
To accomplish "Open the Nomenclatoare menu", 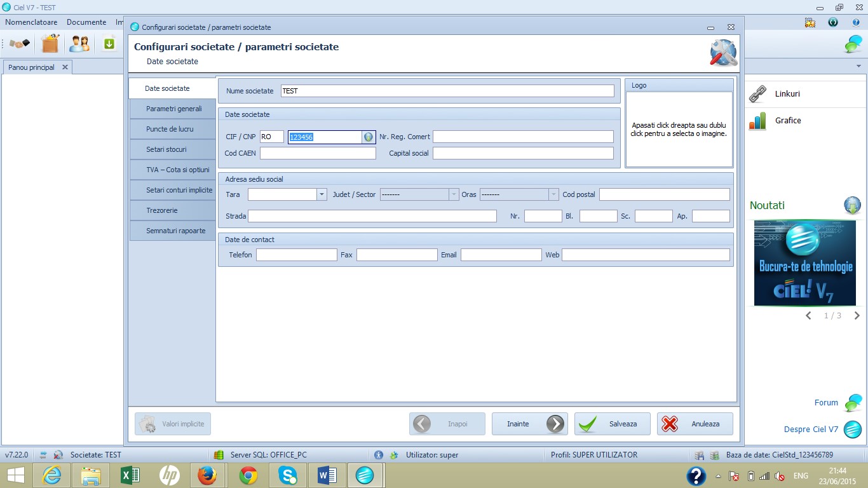I will (31, 22).
